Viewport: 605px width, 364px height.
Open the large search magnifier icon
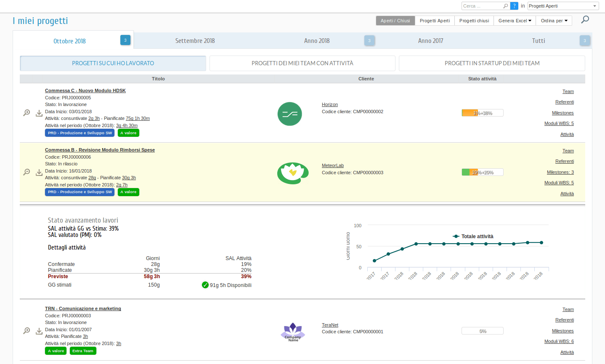[585, 20]
